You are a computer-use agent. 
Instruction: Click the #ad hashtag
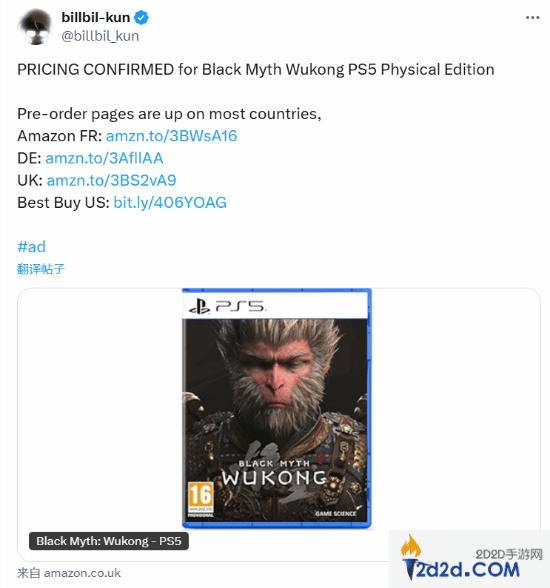click(x=31, y=247)
